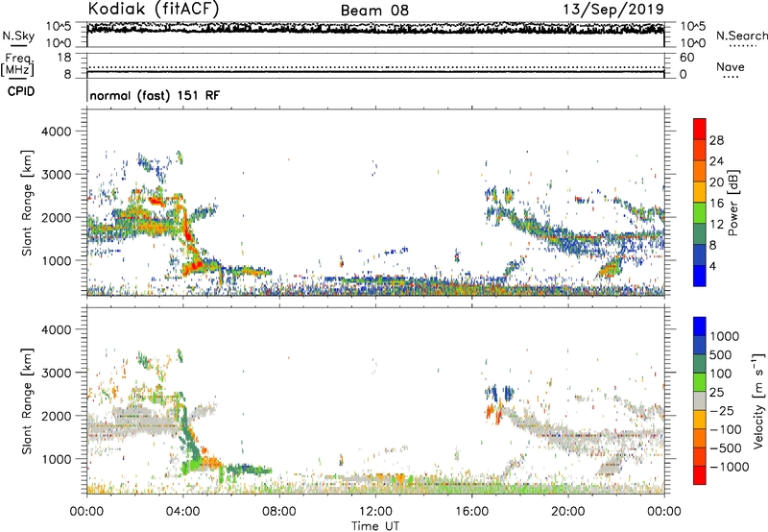This screenshot has height=532, width=768.
Task: Select the 12:00 time tick label
Action: (375, 512)
